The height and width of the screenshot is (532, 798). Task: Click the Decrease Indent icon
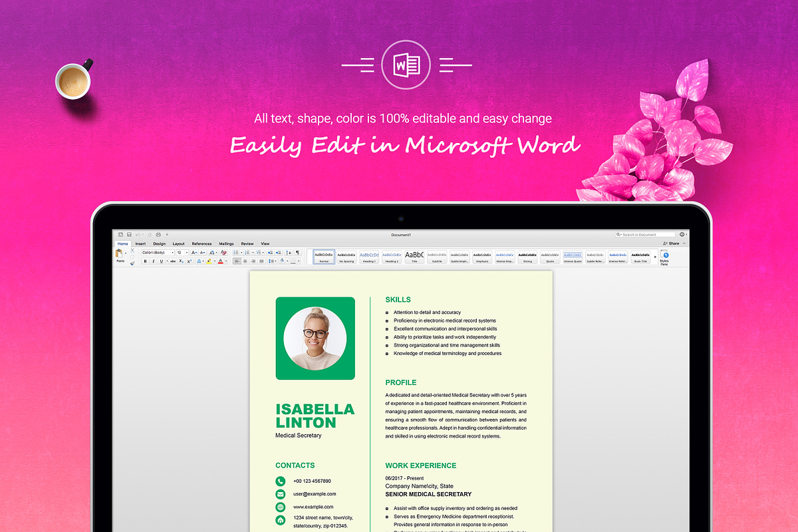pyautogui.click(x=270, y=253)
